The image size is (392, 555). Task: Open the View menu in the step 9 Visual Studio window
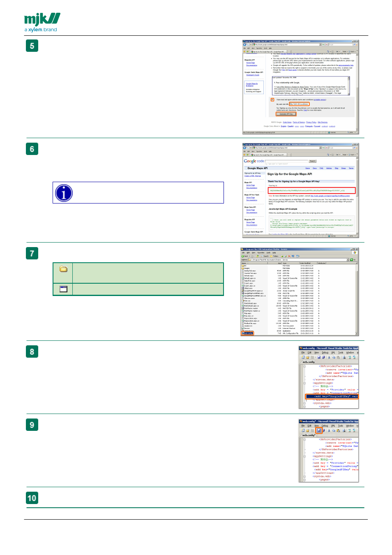[x=317, y=426]
